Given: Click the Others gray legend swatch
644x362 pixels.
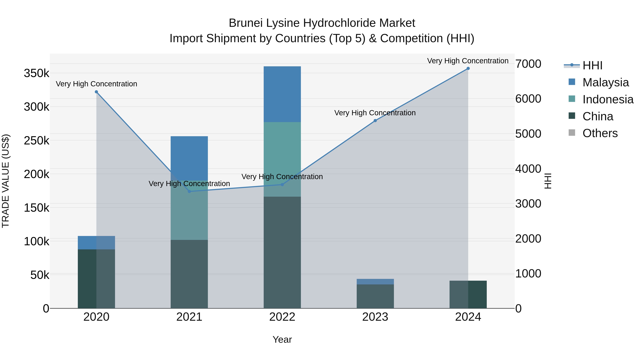Looking at the screenshot, I should (x=572, y=133).
